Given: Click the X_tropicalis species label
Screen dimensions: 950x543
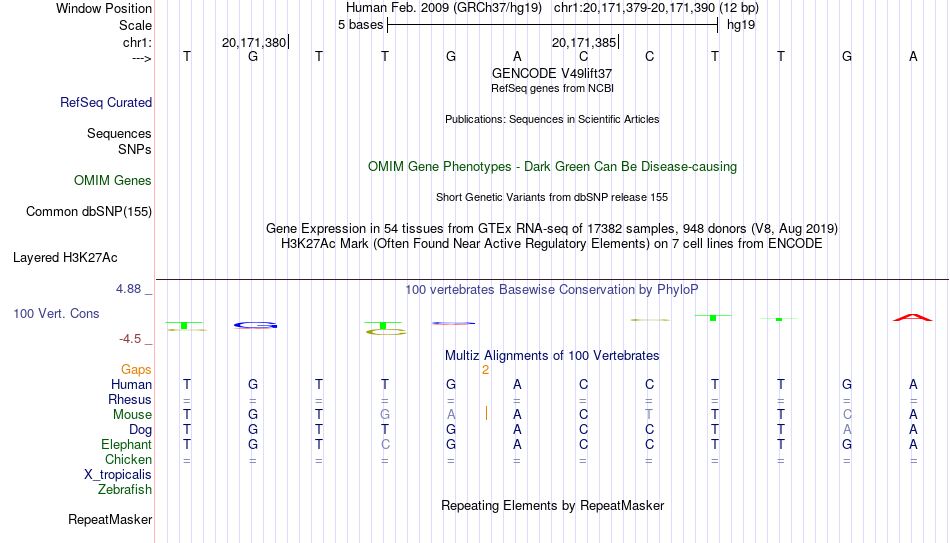Looking at the screenshot, I should tap(118, 475).
